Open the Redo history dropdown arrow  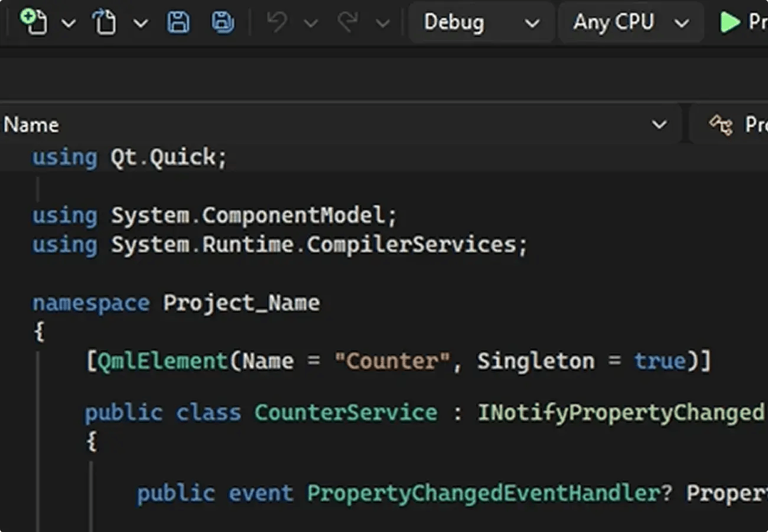click(383, 24)
